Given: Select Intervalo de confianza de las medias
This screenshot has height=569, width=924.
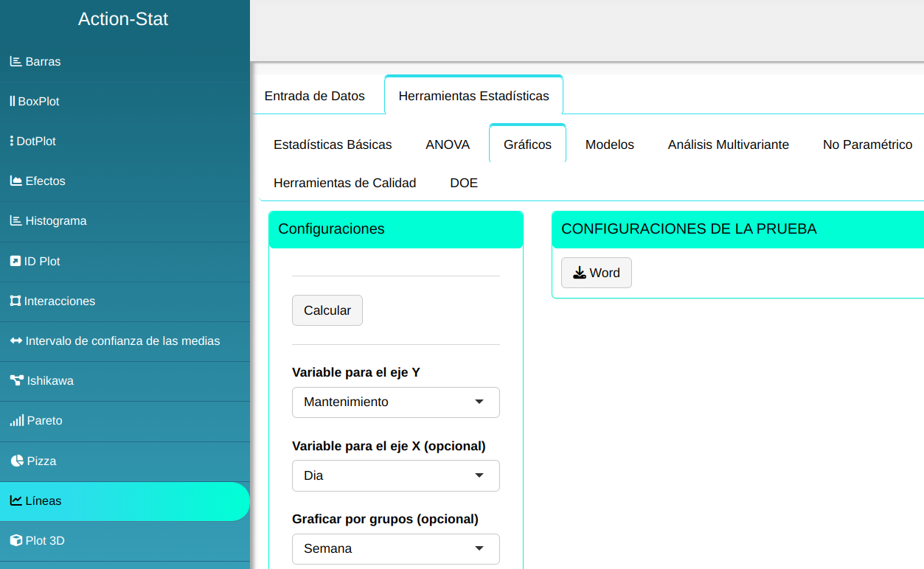Looking at the screenshot, I should coord(122,341).
